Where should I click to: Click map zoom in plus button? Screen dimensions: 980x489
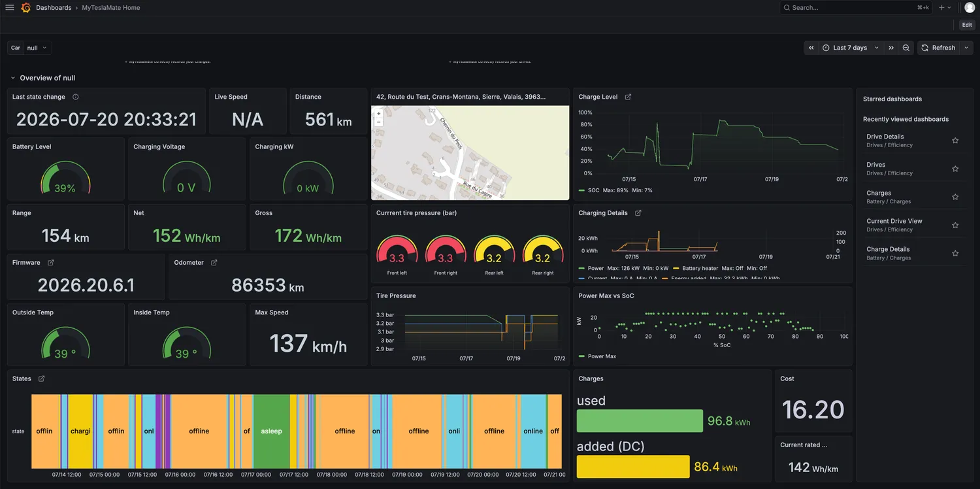[378, 114]
